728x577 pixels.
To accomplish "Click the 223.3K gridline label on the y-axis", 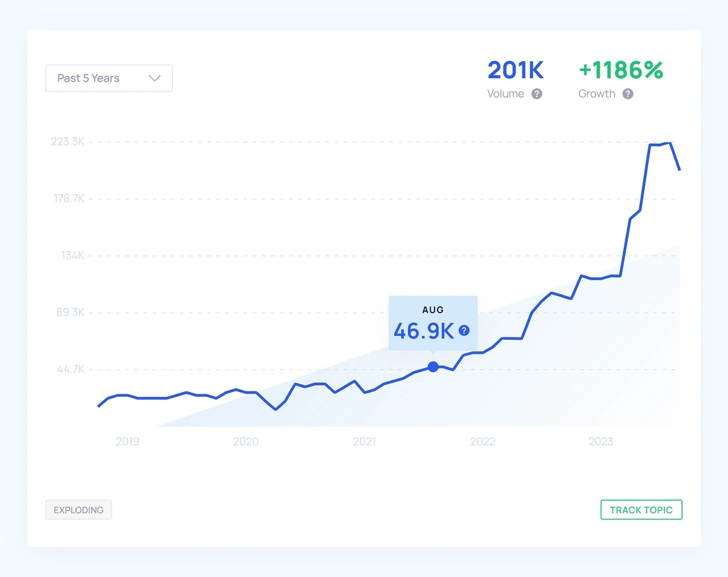I will point(68,141).
